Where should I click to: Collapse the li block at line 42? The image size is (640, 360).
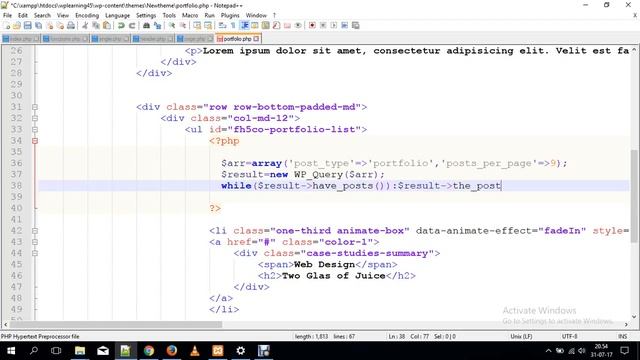pyautogui.click(x=35, y=231)
